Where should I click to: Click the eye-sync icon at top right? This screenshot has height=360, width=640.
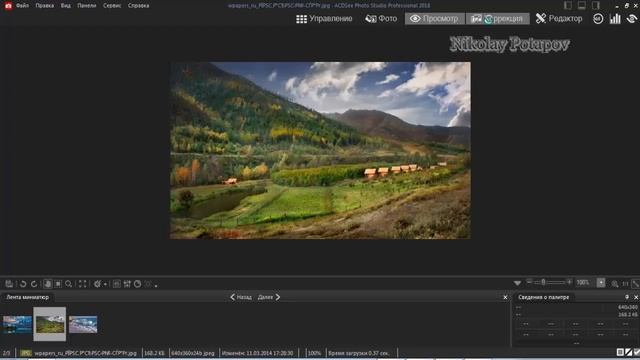pos(632,19)
